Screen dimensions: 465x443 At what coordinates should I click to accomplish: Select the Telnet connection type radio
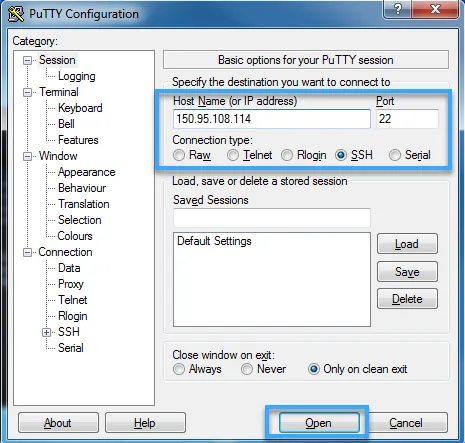pos(233,155)
